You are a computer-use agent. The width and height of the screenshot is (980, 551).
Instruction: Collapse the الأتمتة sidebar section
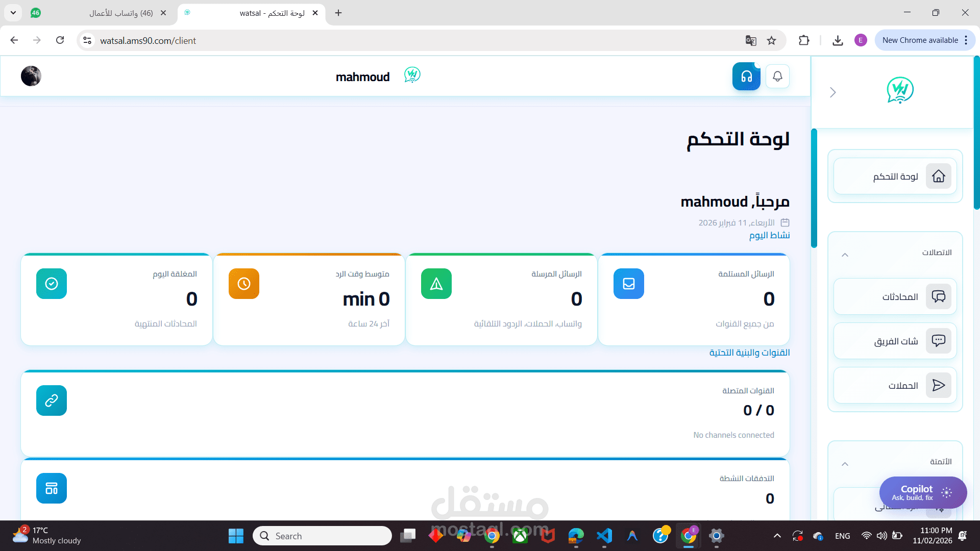point(845,464)
